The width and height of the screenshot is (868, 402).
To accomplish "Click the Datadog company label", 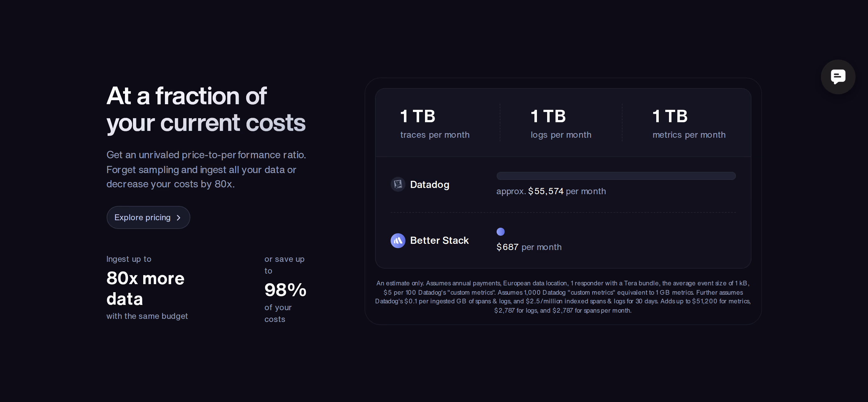I will pos(430,185).
